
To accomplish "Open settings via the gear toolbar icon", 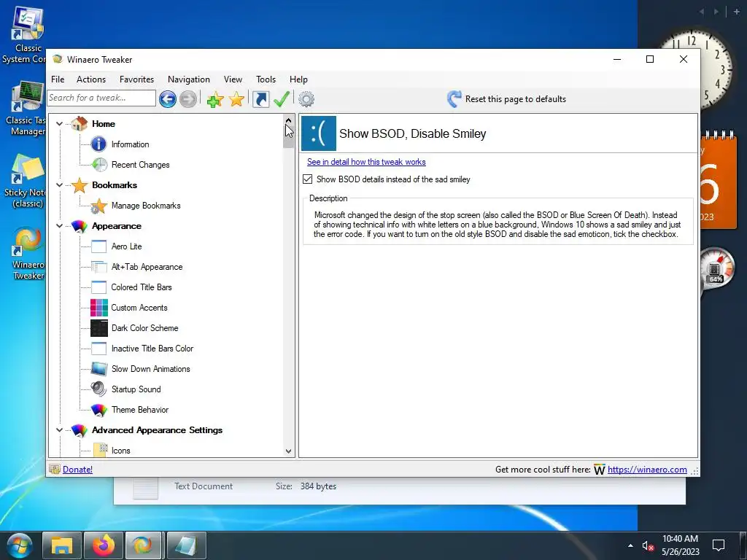I will click(306, 99).
